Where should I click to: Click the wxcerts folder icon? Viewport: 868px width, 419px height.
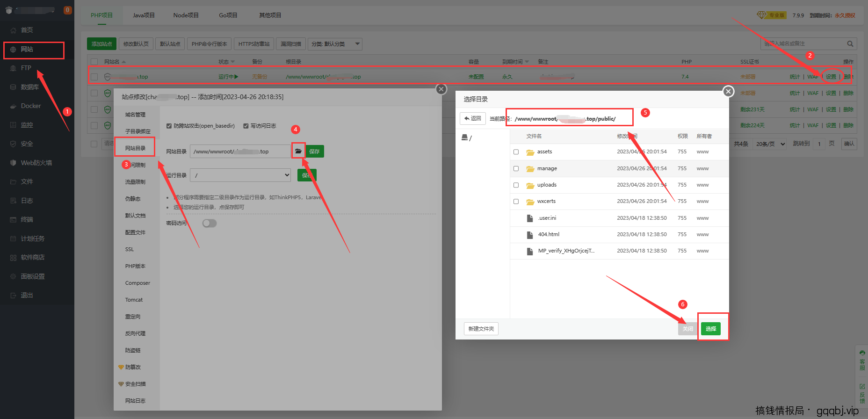530,202
